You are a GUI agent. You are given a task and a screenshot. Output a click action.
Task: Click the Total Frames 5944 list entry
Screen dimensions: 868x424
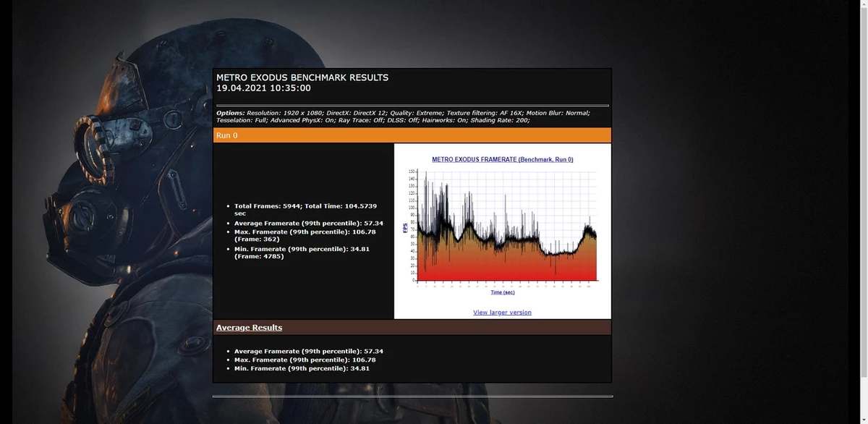point(305,210)
